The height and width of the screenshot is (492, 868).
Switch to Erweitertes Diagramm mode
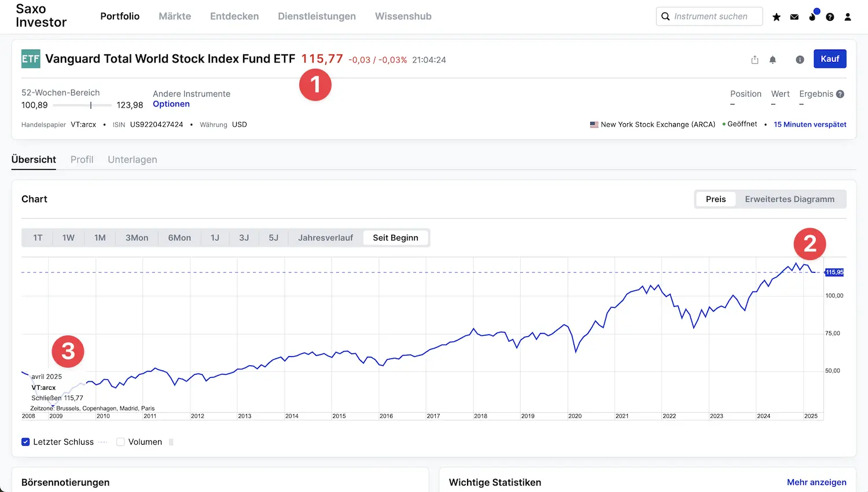coord(790,199)
